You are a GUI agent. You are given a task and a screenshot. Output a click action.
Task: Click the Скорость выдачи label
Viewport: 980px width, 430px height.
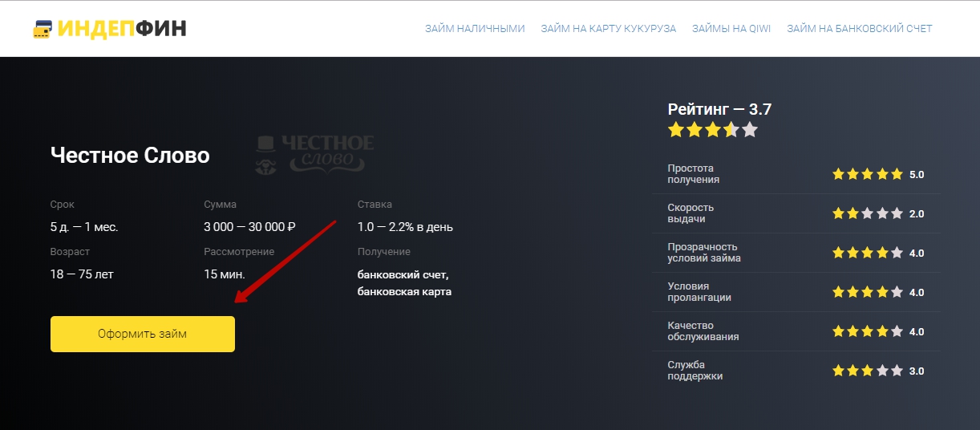(x=690, y=213)
